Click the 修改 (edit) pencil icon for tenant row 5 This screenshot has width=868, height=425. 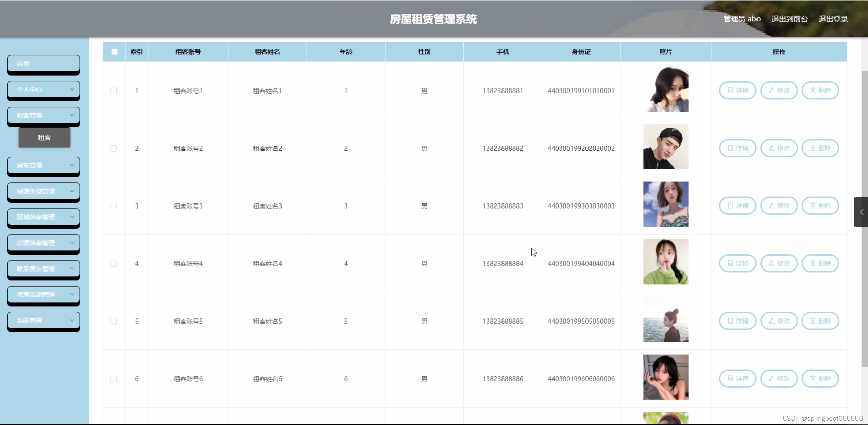771,321
